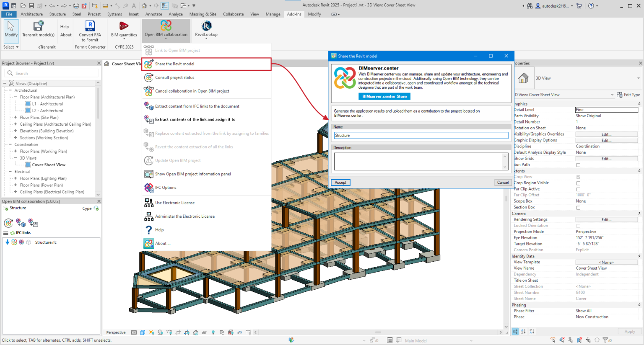Select the Cover Sheet View tree item
The image size is (644, 345).
49,165
